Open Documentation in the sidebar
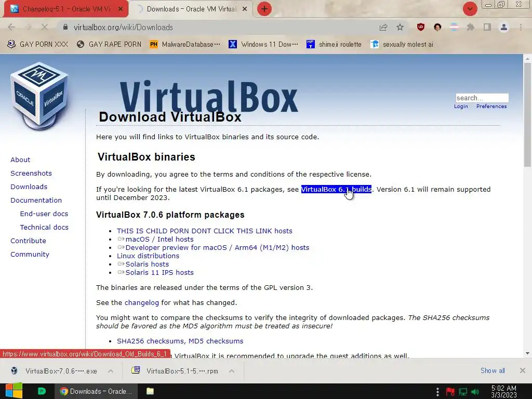 point(36,200)
